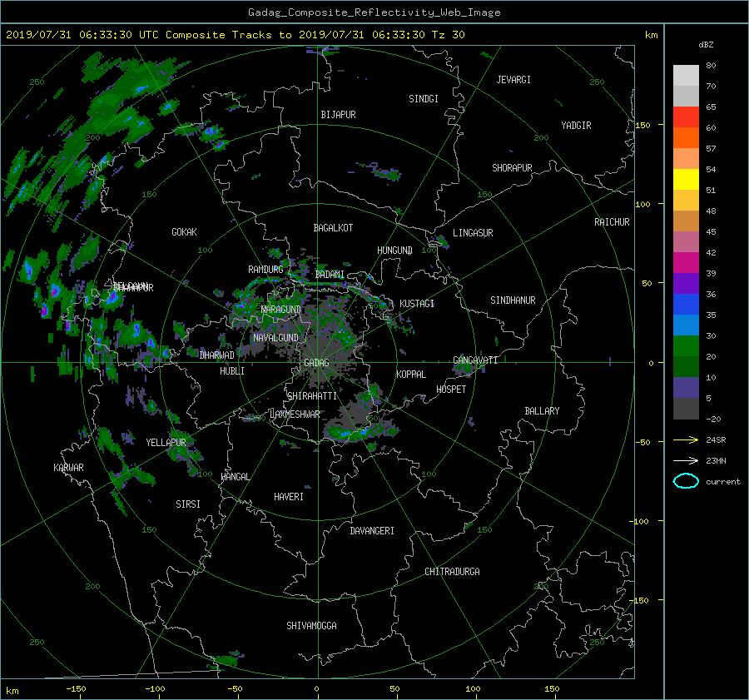Click the YADGIR city label
749x700 pixels.
576,126
